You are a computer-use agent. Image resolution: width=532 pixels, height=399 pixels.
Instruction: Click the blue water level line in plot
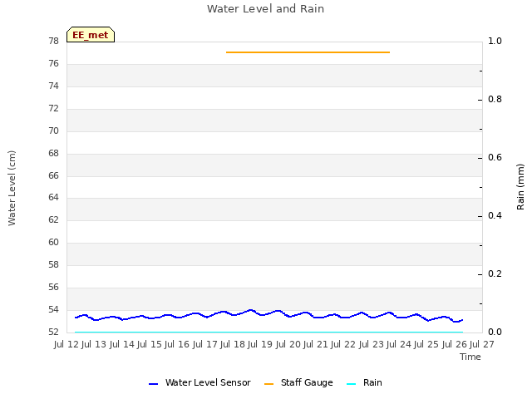[268, 316]
